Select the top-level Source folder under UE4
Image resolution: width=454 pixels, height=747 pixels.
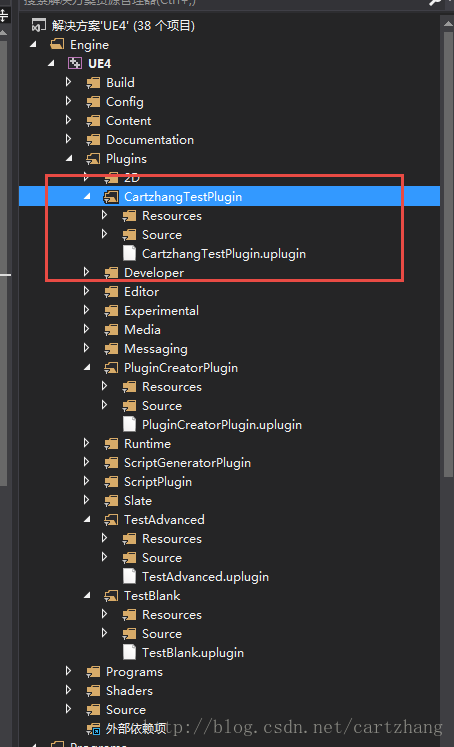point(126,710)
